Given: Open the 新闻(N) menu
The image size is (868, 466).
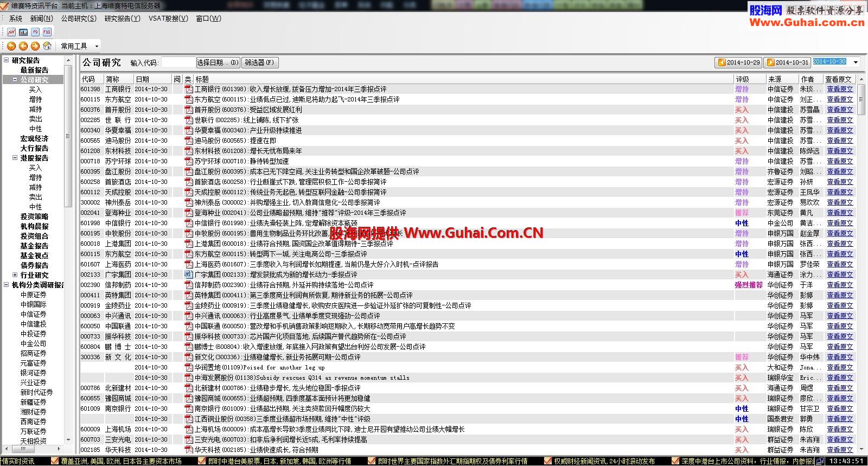Looking at the screenshot, I should (x=42, y=18).
